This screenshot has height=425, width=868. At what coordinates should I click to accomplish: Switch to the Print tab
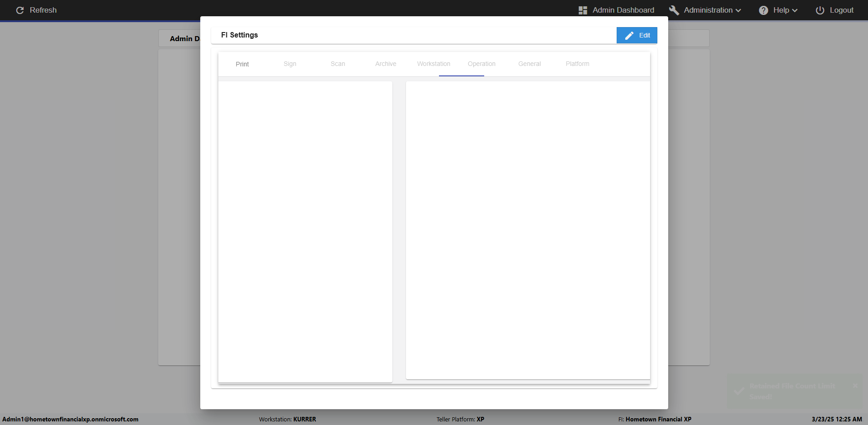tap(242, 64)
